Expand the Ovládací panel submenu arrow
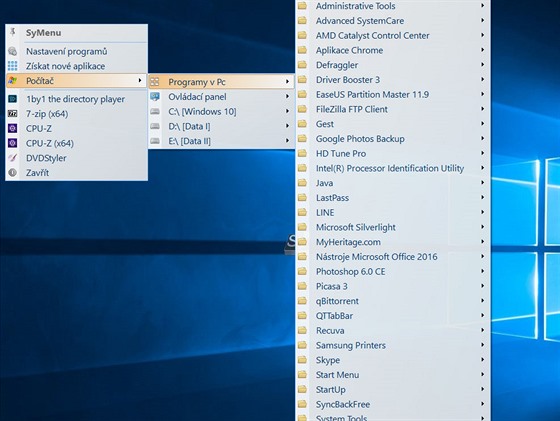The width and height of the screenshot is (560, 421). tap(287, 96)
